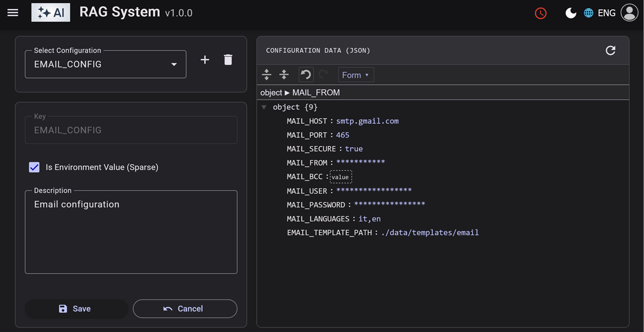
Task: Toggle dark mode with the moon icon
Action: tap(571, 13)
